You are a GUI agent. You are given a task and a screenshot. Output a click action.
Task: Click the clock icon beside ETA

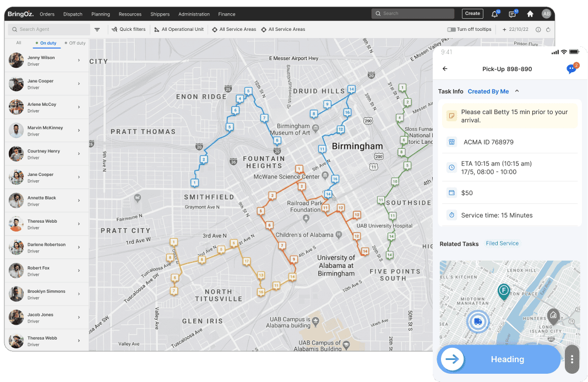pos(451,168)
